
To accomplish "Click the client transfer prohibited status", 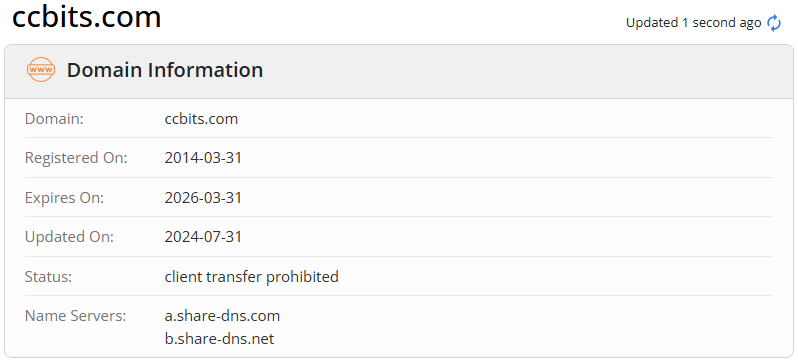I will point(251,276).
